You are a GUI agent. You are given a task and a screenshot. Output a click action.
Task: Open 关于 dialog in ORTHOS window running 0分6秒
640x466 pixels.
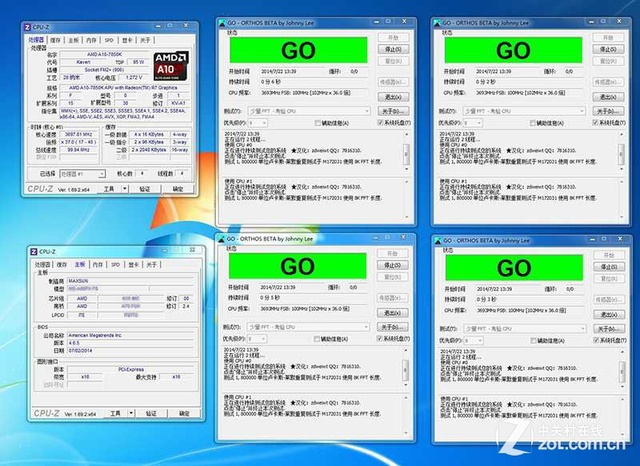393,111
